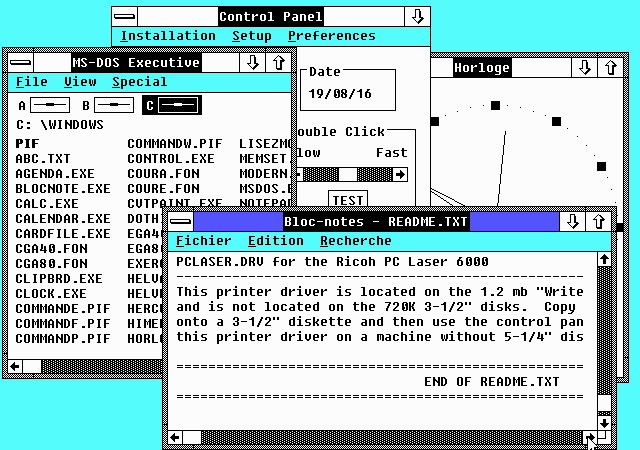Select COMMANDW.PIF file

[x=175, y=144]
